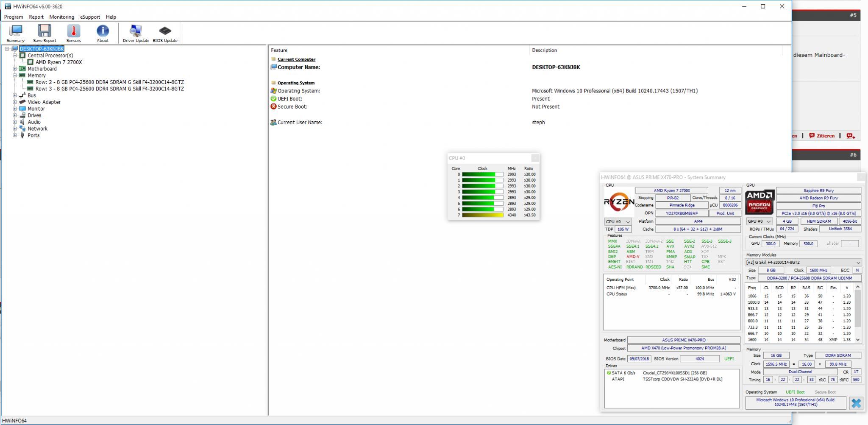The image size is (868, 425).
Task: Open the eSupport menu
Action: pos(90,17)
